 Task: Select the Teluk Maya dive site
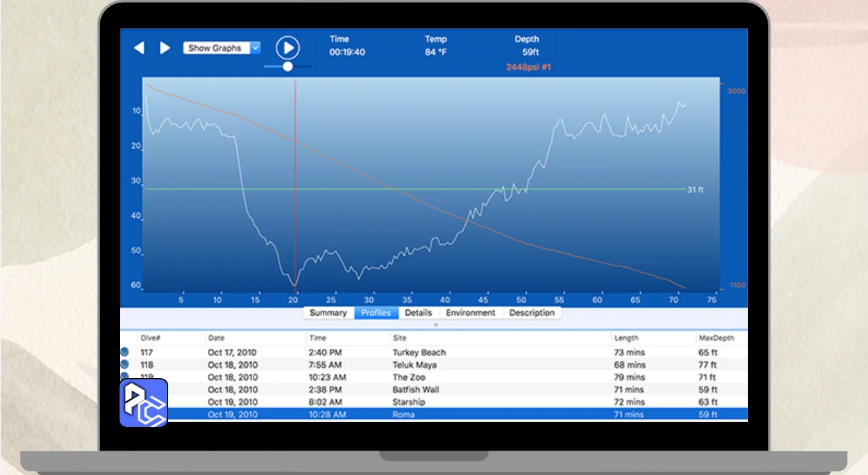415,364
